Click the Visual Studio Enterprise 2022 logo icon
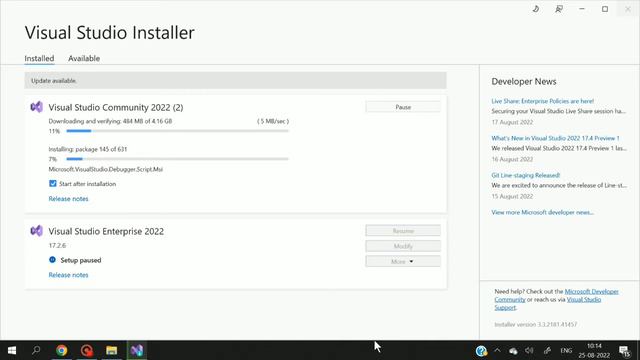 pos(36,231)
